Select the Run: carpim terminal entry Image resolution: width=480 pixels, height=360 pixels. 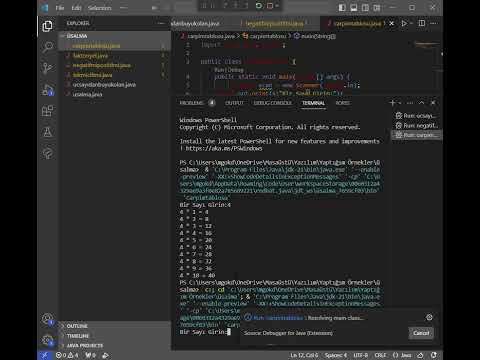coord(416,135)
